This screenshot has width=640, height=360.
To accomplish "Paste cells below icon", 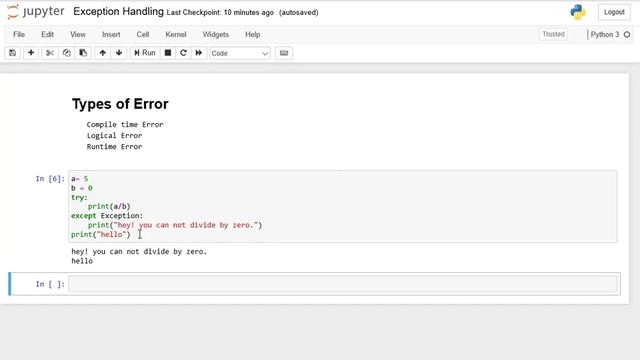I will [x=83, y=53].
